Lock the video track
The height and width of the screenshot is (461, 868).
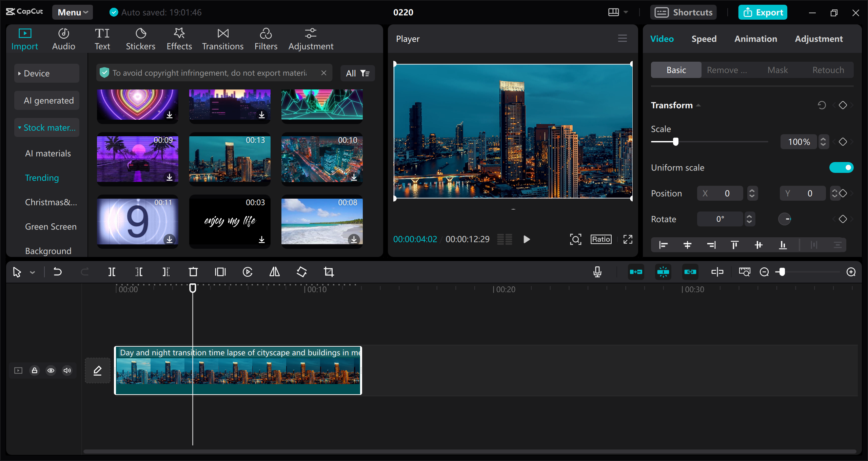coord(34,370)
